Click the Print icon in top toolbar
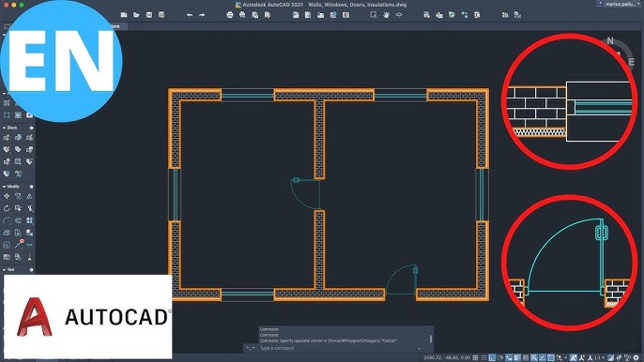The height and width of the screenshot is (362, 644). click(x=230, y=15)
